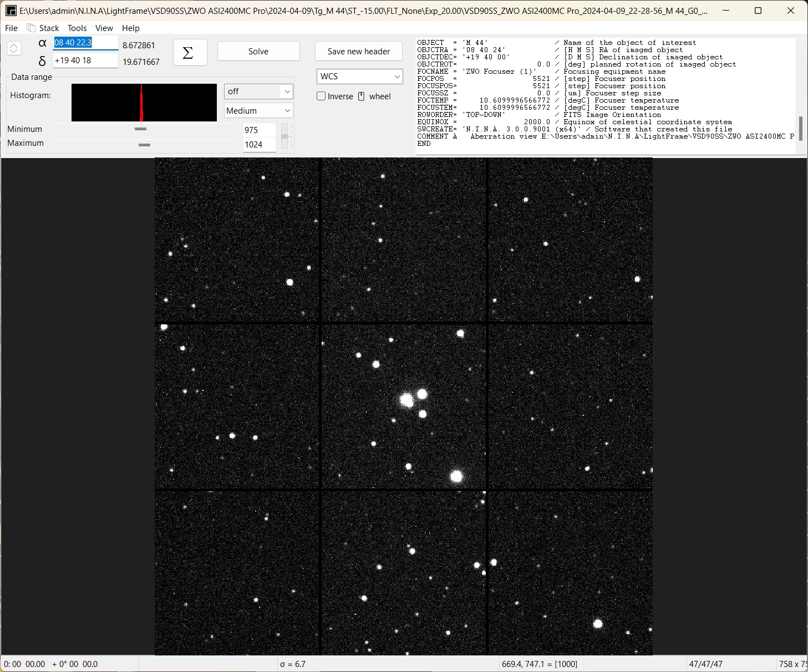Viewport: 808px width, 672px height.
Task: Open the Stack menu
Action: [49, 28]
